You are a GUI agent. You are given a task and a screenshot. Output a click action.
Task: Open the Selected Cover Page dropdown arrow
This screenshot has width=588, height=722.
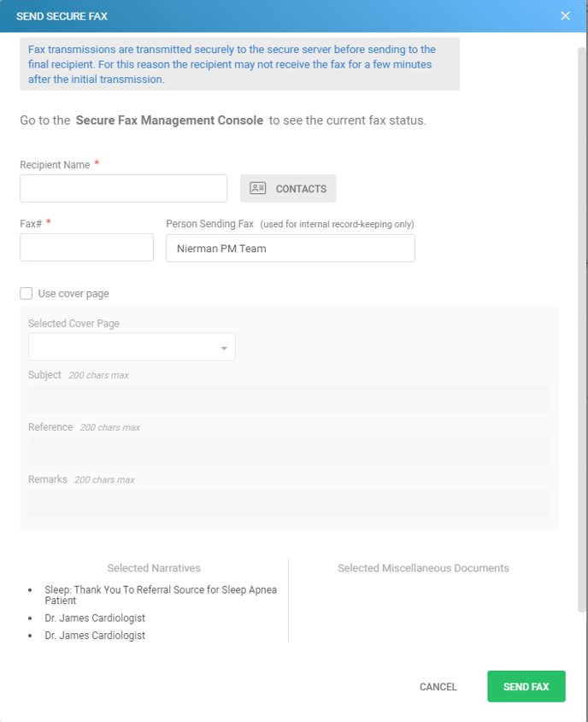pyautogui.click(x=224, y=348)
